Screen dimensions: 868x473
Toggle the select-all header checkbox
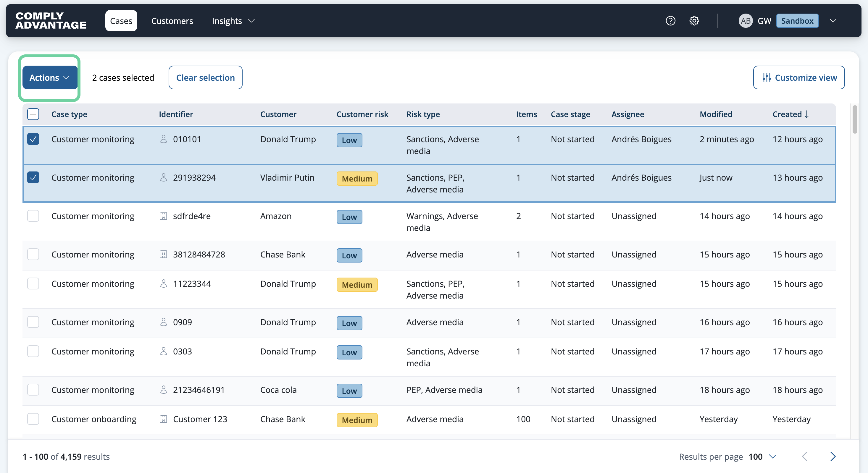tap(33, 114)
